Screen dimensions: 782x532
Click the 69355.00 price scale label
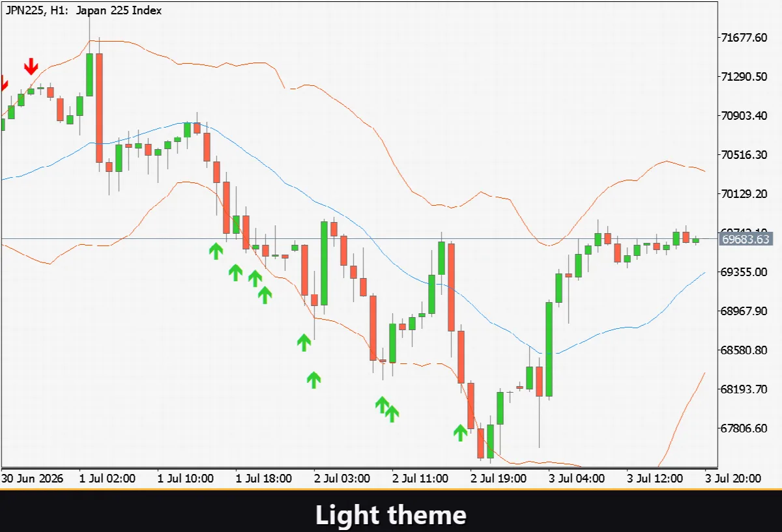coord(745,272)
